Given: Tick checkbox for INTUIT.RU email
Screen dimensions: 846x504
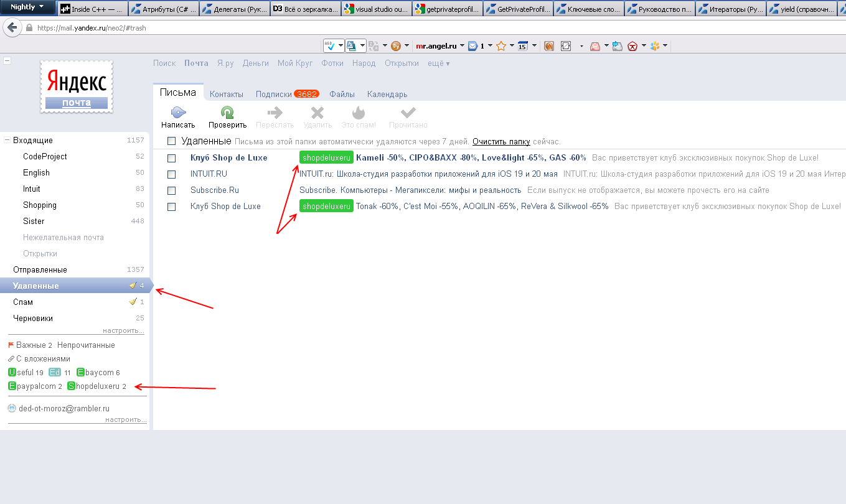Looking at the screenshot, I should click(172, 174).
